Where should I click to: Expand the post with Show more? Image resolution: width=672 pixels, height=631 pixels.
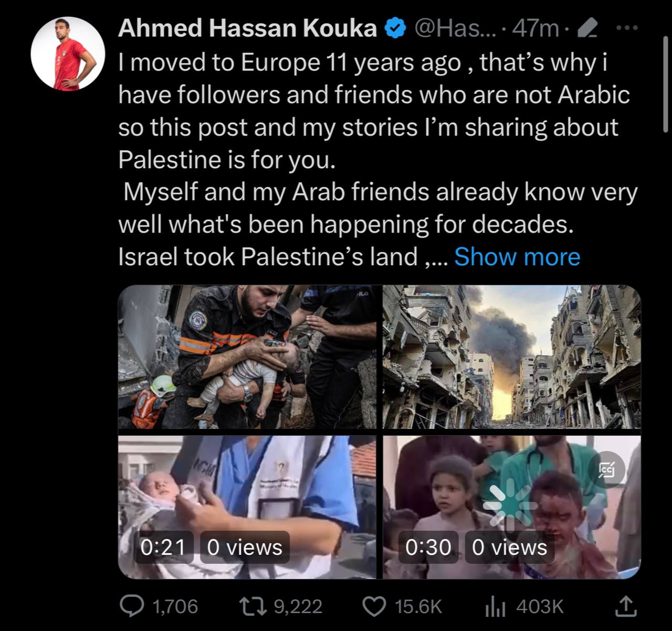point(517,257)
